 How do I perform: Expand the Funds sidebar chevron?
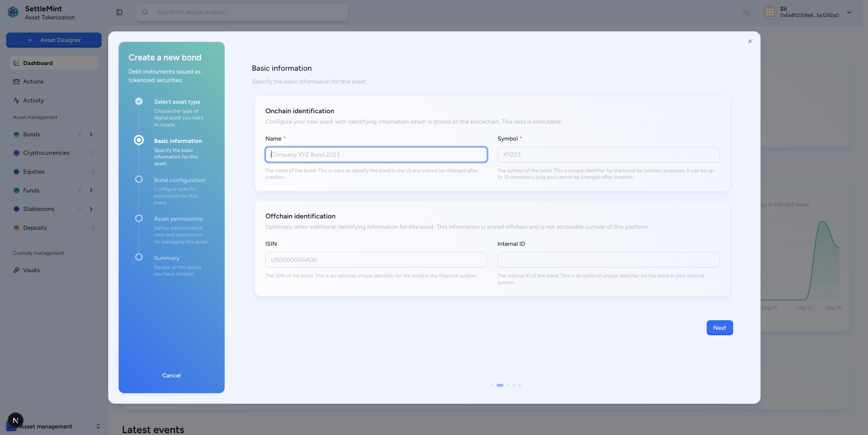click(91, 190)
